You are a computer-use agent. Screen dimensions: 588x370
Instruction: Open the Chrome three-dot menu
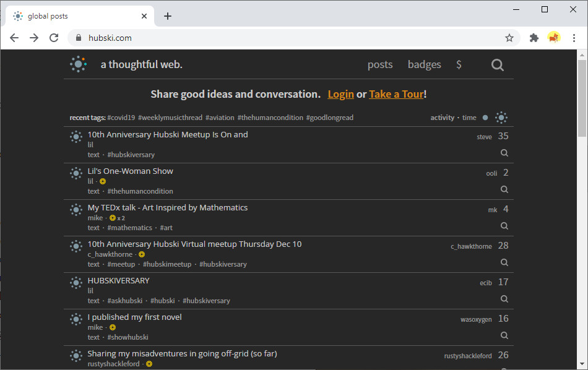[x=574, y=38]
